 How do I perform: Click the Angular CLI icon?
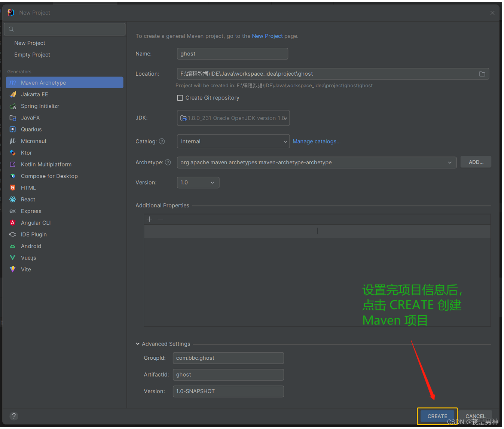coord(13,223)
